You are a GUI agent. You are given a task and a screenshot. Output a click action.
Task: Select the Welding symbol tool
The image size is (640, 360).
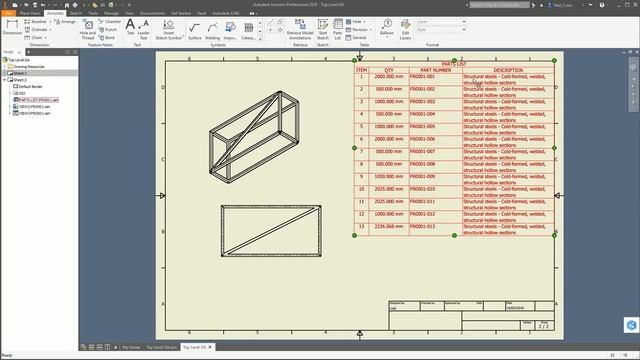coord(212,31)
